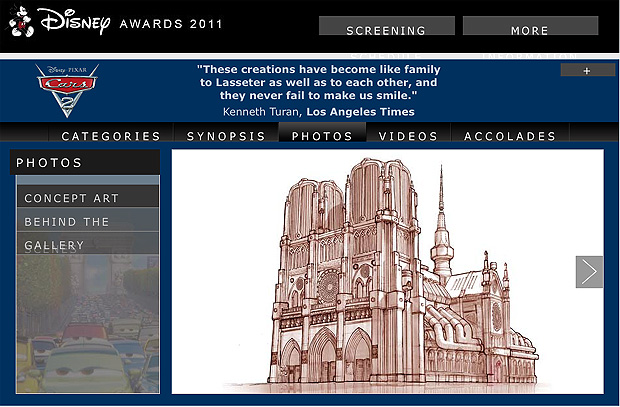Open the More menu button

(x=530, y=26)
